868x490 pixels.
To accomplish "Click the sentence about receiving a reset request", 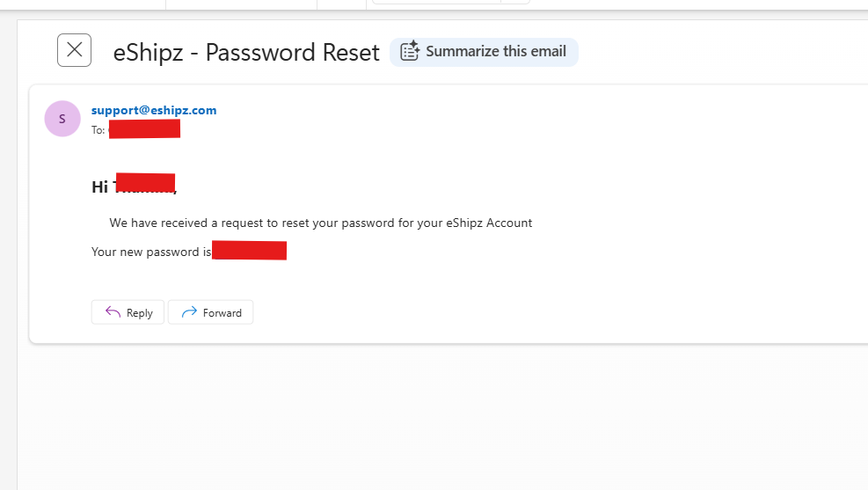I will point(320,223).
